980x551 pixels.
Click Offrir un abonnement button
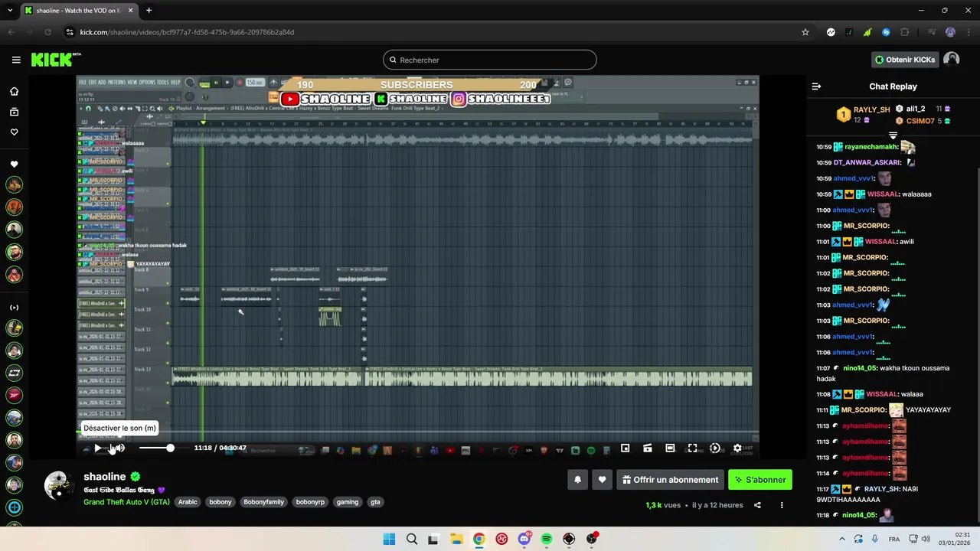click(670, 480)
